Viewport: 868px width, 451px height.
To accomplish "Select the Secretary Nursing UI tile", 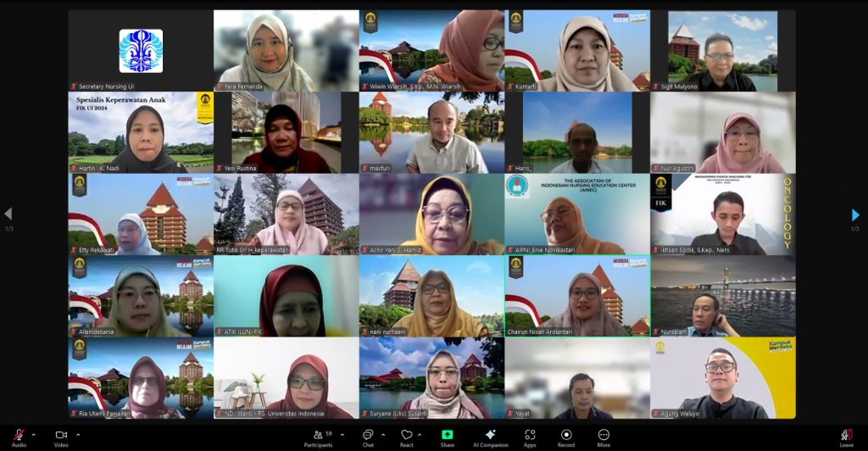I will [141, 50].
